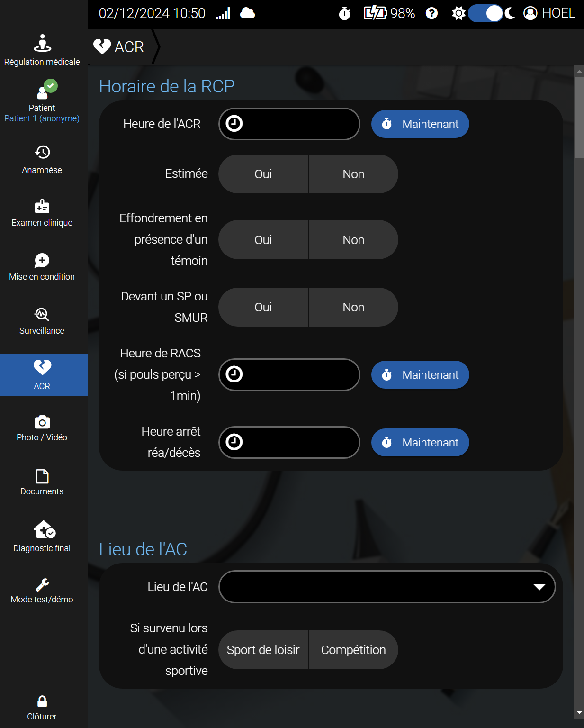Screen dimensions: 584x728
Task: Select Non for Devant un SP ou SMUR
Action: 353,307
